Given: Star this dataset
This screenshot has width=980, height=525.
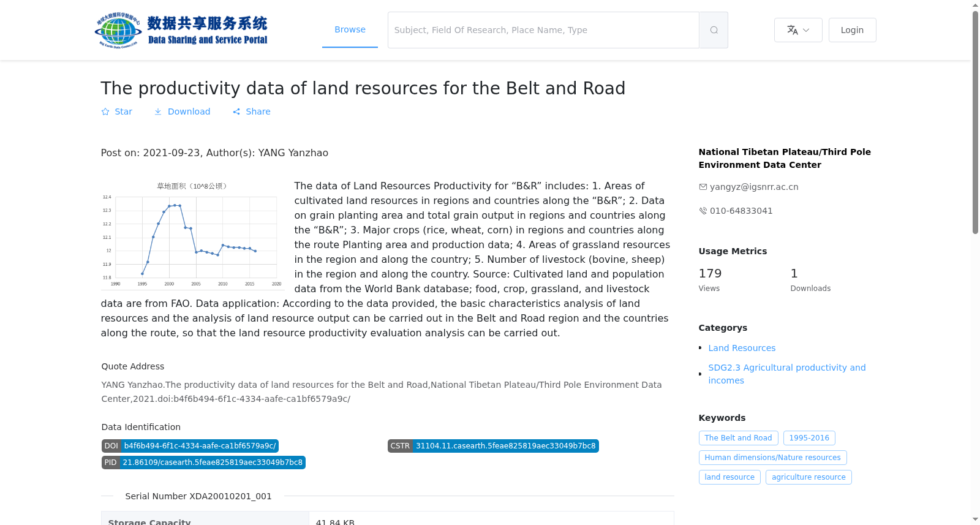Looking at the screenshot, I should [116, 111].
